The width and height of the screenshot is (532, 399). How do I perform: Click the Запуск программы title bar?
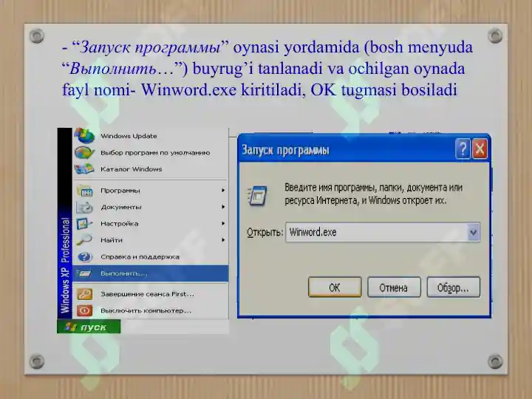(x=346, y=149)
